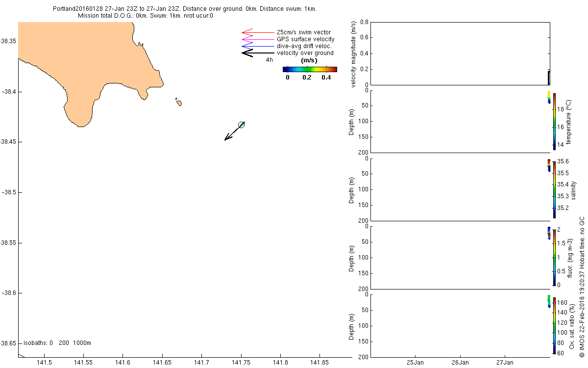The width and height of the screenshot is (588, 368).
Task: Click the '(m/s)' colorbar title
Action: [309, 60]
